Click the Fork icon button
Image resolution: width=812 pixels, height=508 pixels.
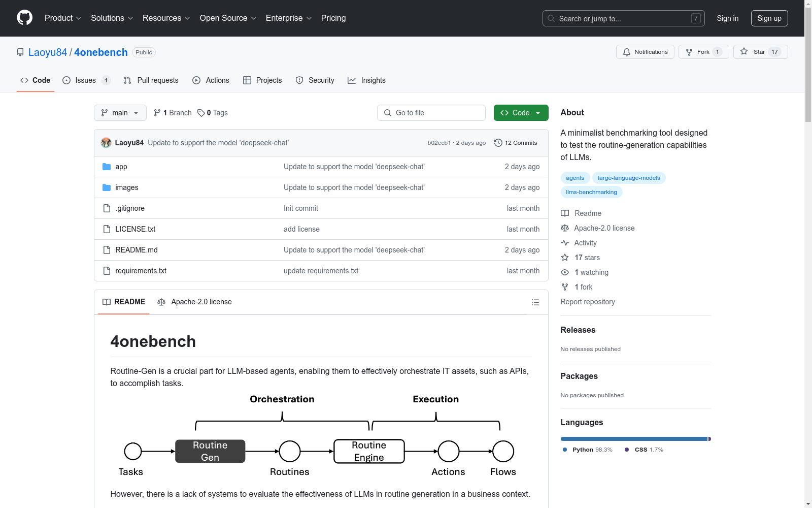tap(703, 52)
